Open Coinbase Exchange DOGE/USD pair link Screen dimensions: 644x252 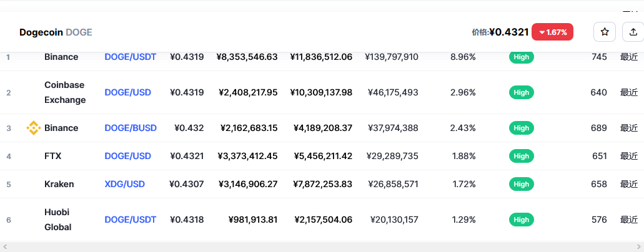point(127,92)
